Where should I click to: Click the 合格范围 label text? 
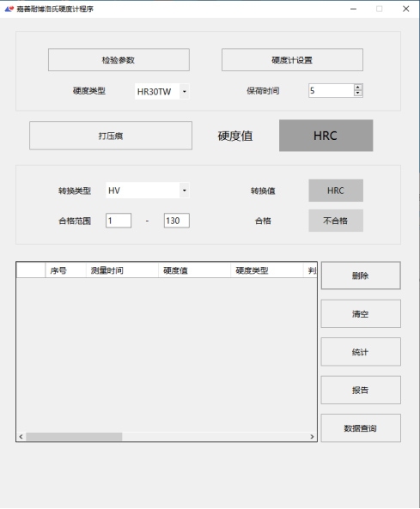pyautogui.click(x=75, y=221)
